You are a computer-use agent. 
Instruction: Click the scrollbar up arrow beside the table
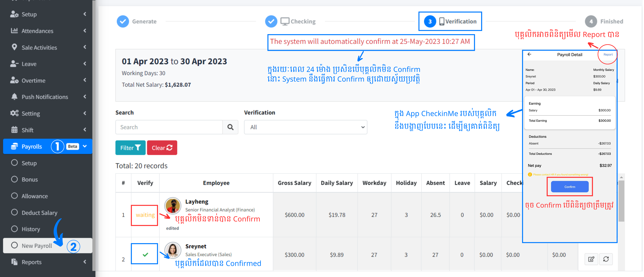click(x=621, y=177)
